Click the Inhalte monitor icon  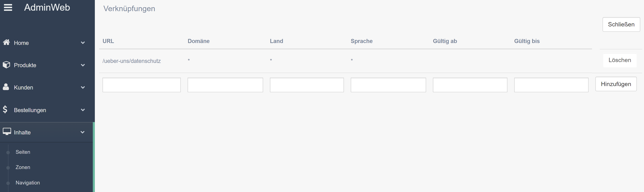point(7,131)
